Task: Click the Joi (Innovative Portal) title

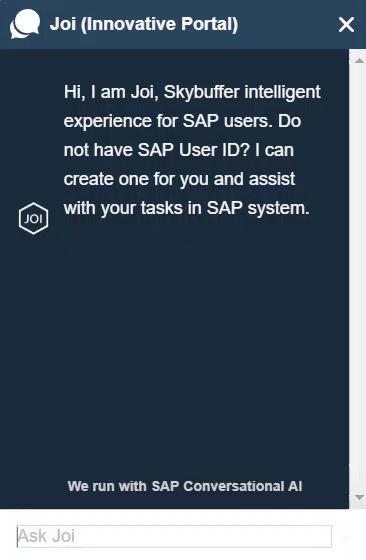Action: [144, 24]
